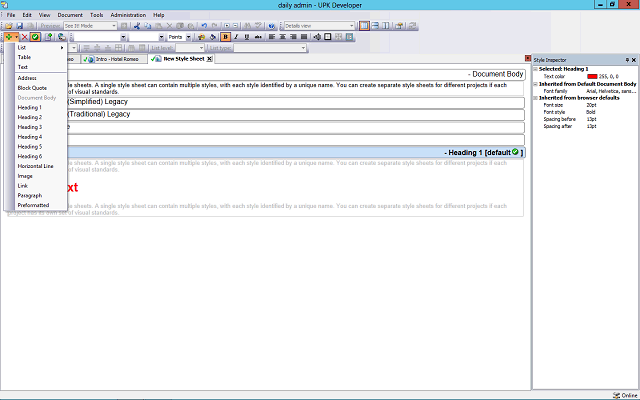The image size is (640, 400).
Task: Toggle underline formatting button
Action: click(x=247, y=37)
